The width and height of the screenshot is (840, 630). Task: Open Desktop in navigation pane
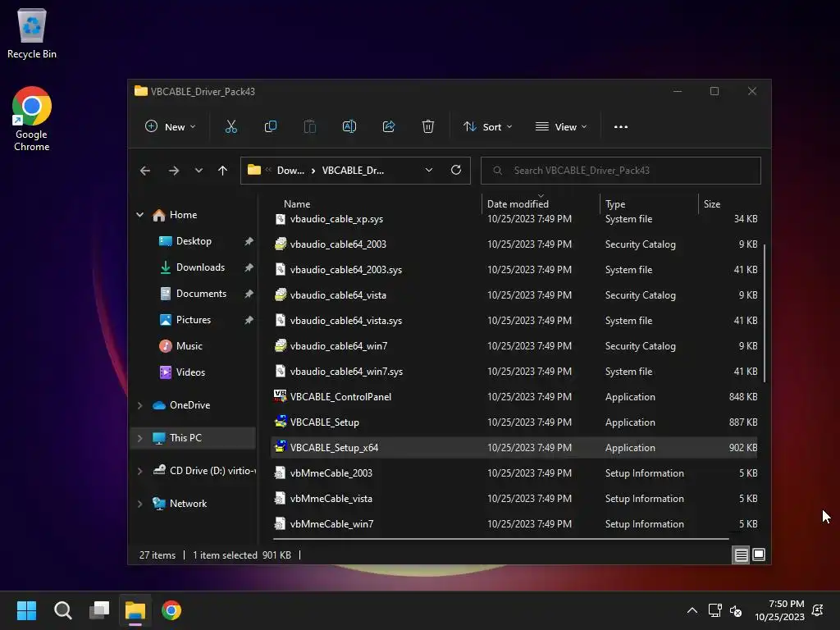194,241
